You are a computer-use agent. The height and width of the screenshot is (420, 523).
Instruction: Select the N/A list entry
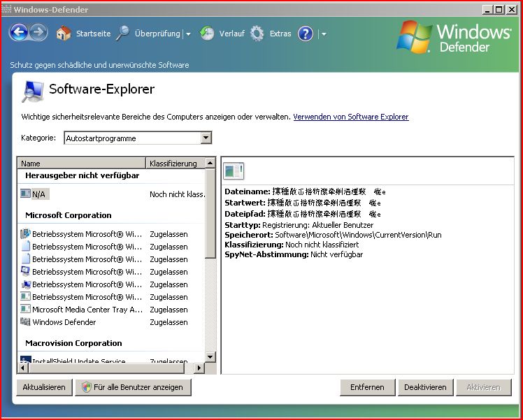click(x=39, y=194)
